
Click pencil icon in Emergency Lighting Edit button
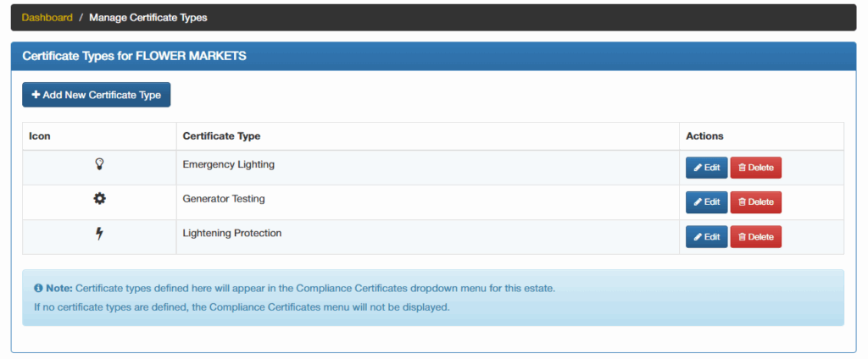coord(698,168)
